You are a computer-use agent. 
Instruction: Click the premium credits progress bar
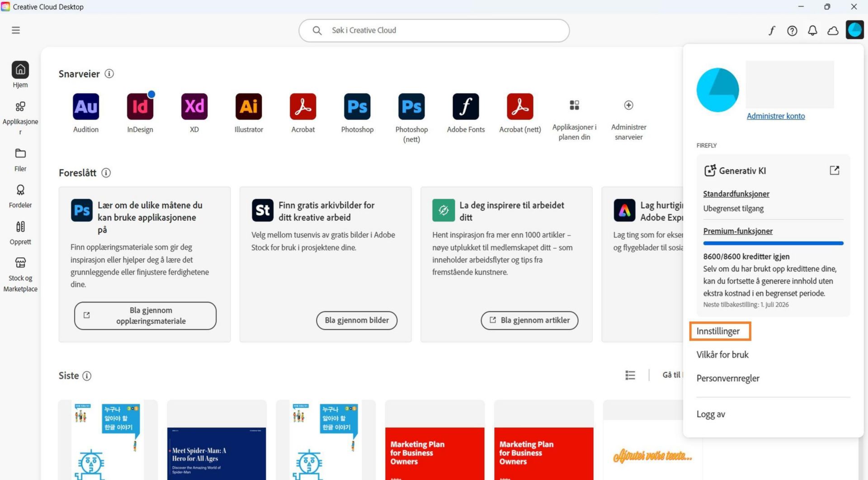773,243
